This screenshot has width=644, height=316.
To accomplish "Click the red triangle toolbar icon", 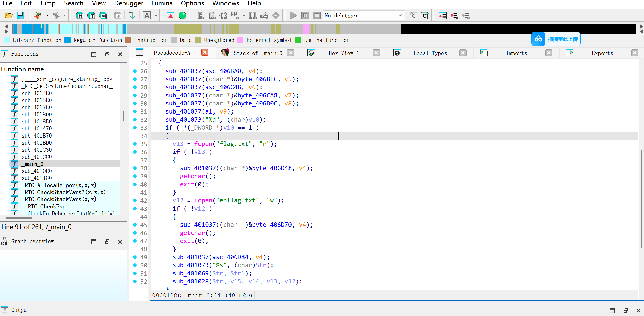I will [x=171, y=16].
